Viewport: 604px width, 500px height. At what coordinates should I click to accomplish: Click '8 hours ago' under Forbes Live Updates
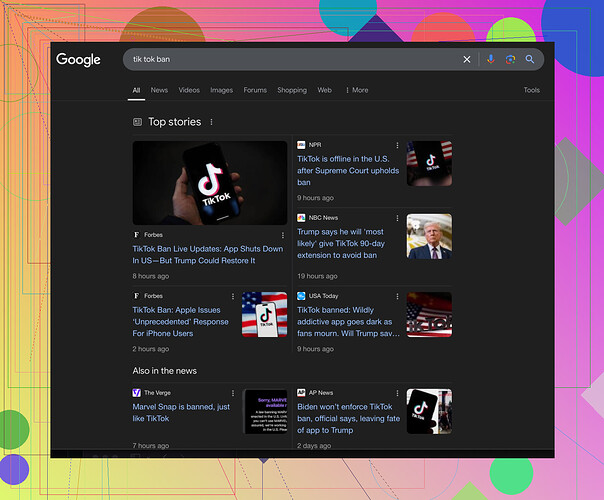(x=151, y=276)
